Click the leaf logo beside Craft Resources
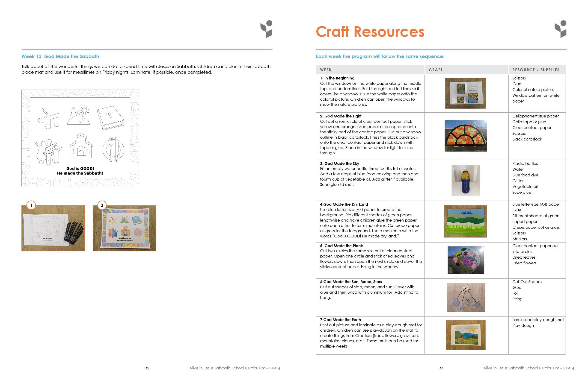 pos(560,29)
